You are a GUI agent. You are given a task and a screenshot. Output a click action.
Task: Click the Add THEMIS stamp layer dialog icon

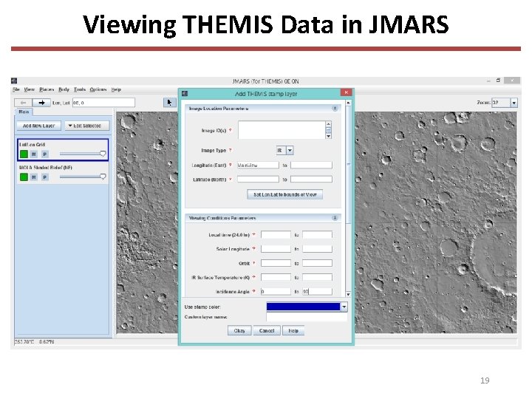pyautogui.click(x=185, y=94)
